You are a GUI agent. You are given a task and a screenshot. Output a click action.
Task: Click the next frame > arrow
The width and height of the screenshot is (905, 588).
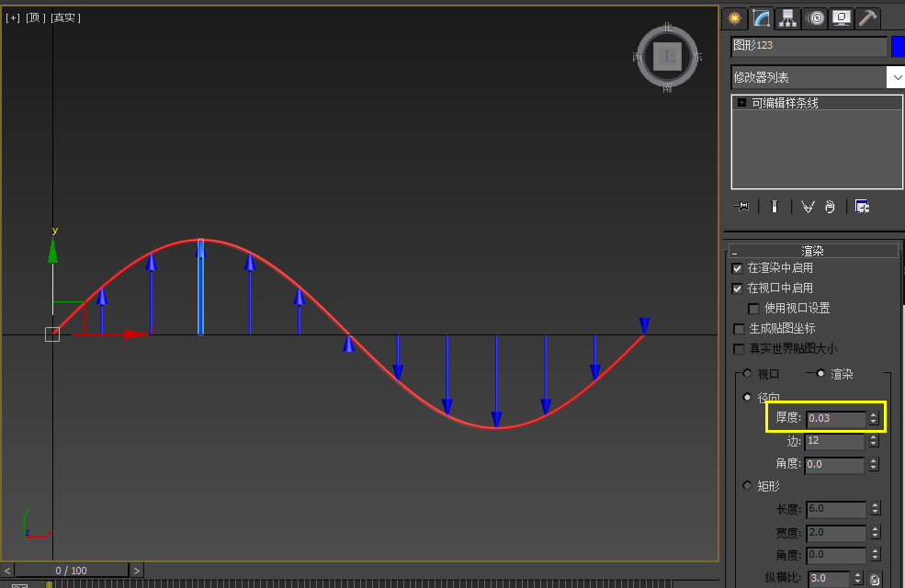click(136, 571)
